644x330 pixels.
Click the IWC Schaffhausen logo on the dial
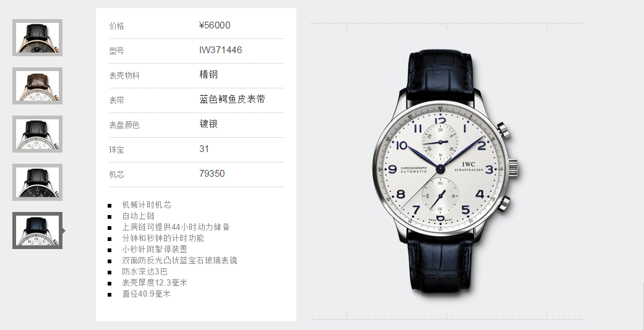469,167
